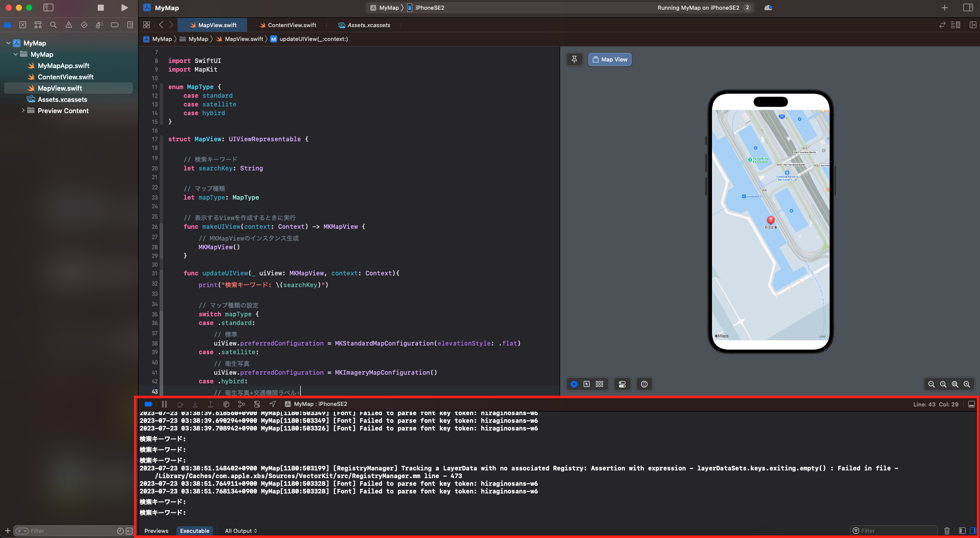Viewport: 980px width, 538px height.
Task: Expand the Preview Content folder
Action: click(x=23, y=111)
